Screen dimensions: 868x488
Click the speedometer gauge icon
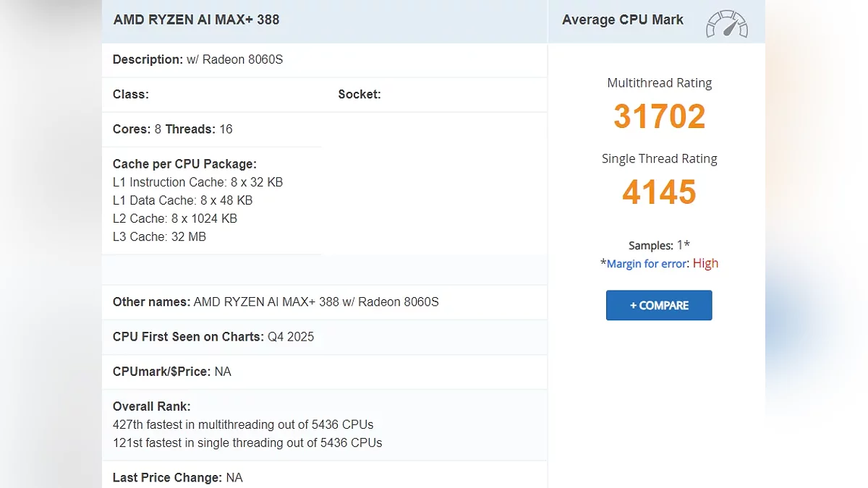click(726, 24)
